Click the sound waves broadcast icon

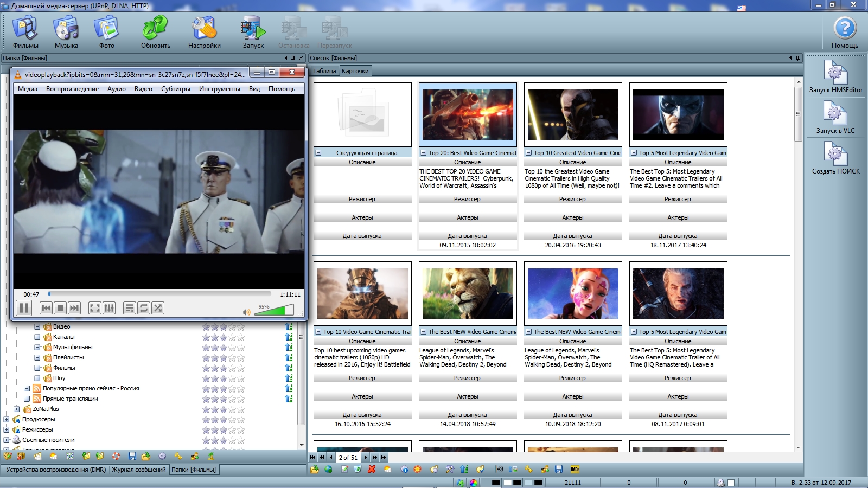[x=499, y=469]
